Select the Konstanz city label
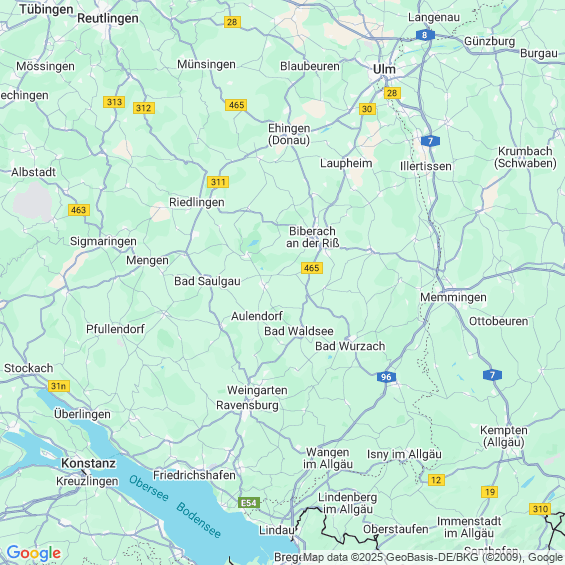565x565 pixels. [x=89, y=463]
